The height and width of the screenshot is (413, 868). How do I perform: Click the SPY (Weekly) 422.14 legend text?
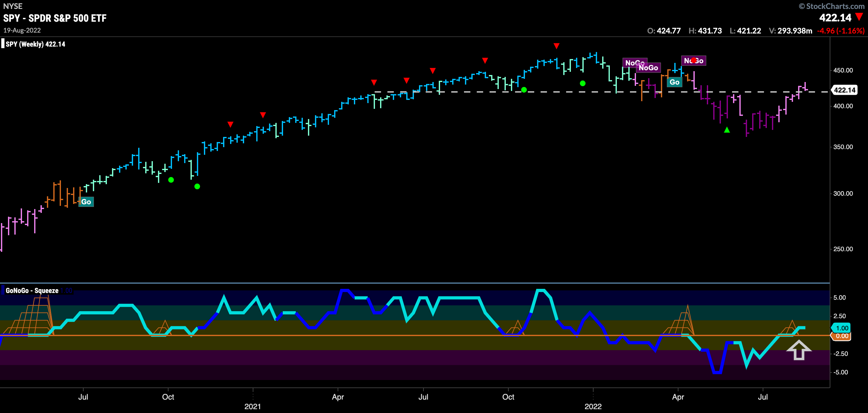coord(35,44)
